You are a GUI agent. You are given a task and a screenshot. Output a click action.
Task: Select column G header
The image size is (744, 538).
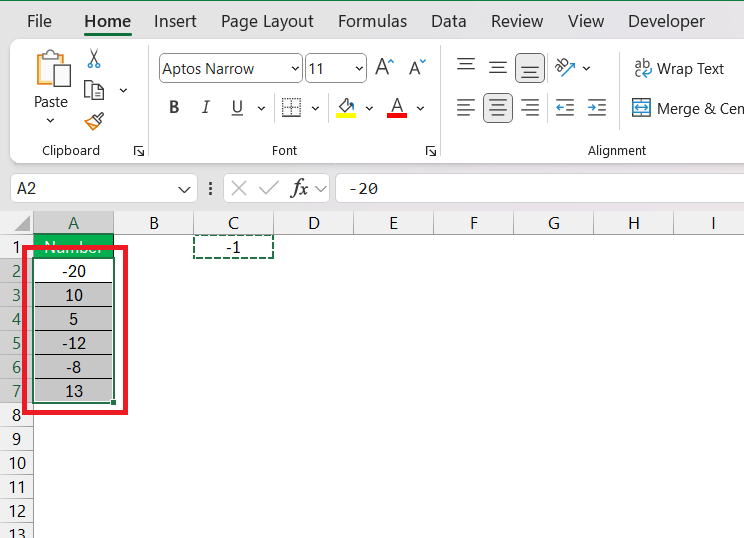tap(554, 223)
